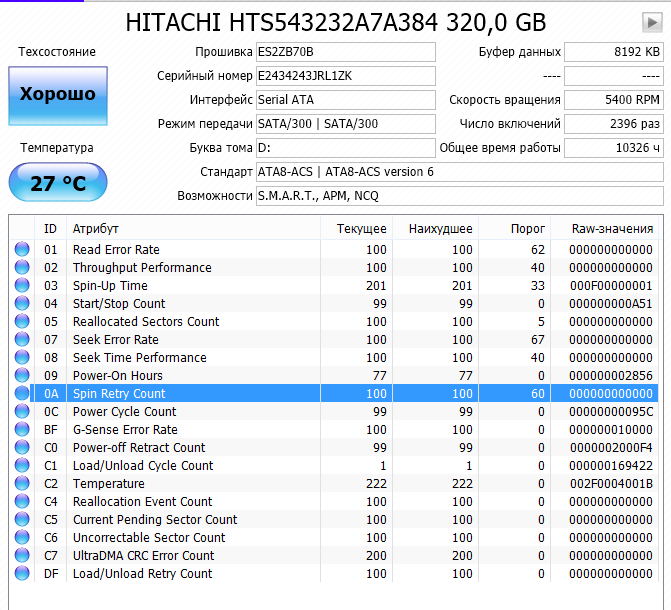Viewport: 671px width, 610px height.
Task: Click the status icon for Read Error Rate
Action: [22, 250]
